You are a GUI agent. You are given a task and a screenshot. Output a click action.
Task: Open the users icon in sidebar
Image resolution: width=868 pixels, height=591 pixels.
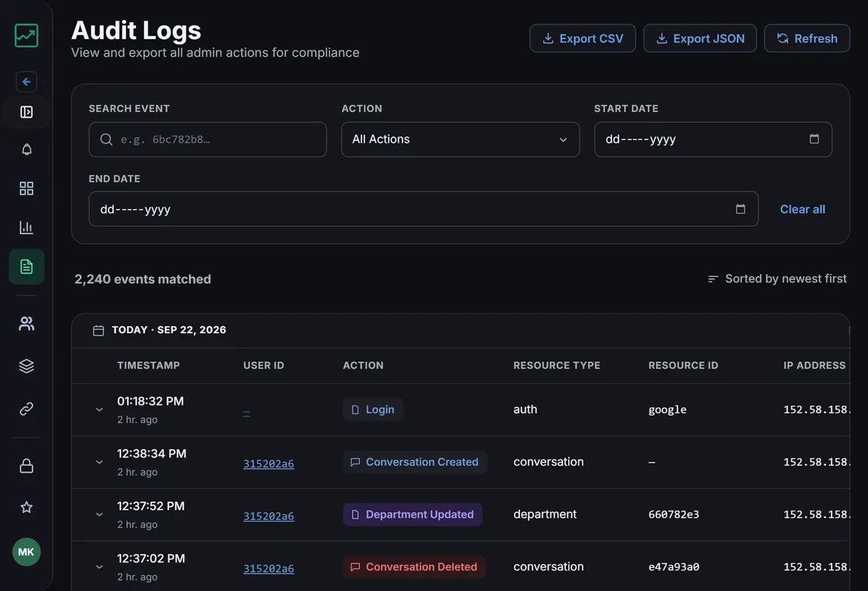[26, 324]
